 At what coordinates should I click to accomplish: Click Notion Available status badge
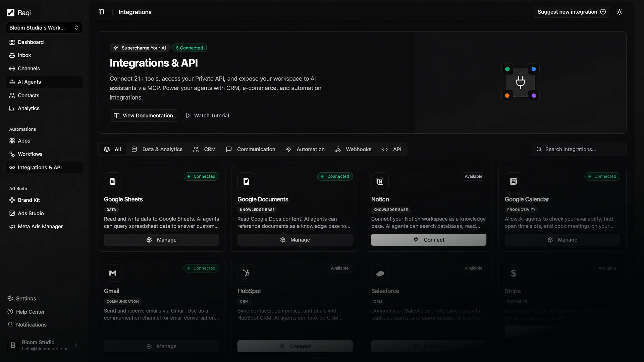474,177
